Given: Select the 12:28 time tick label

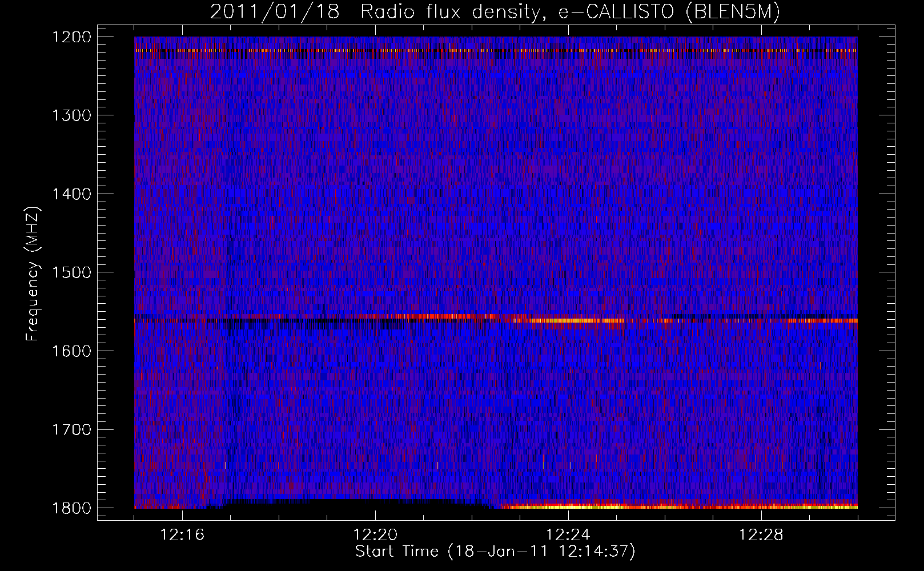Looking at the screenshot, I should pos(761,535).
